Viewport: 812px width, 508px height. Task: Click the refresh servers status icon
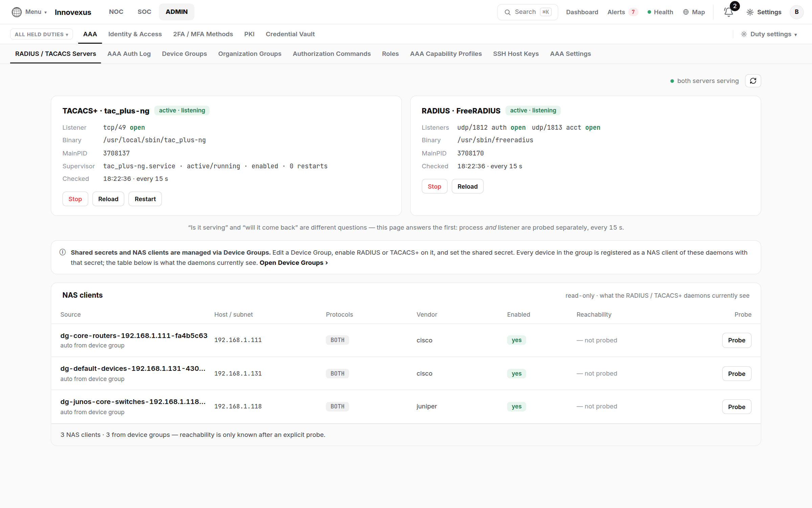pyautogui.click(x=753, y=81)
